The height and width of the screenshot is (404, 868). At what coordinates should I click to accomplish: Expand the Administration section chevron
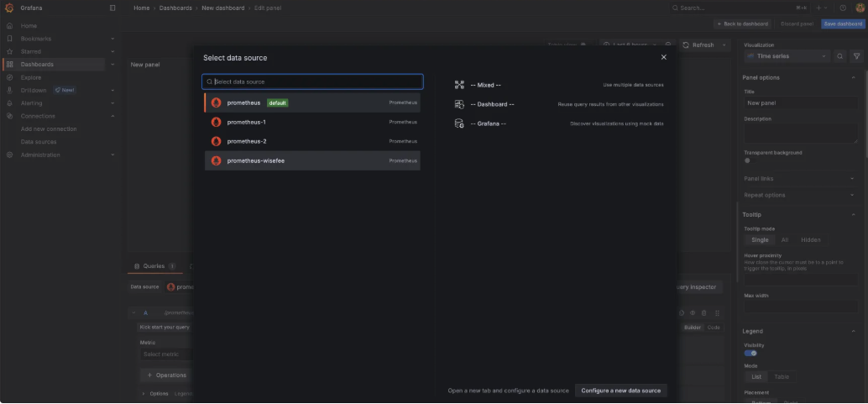click(112, 155)
